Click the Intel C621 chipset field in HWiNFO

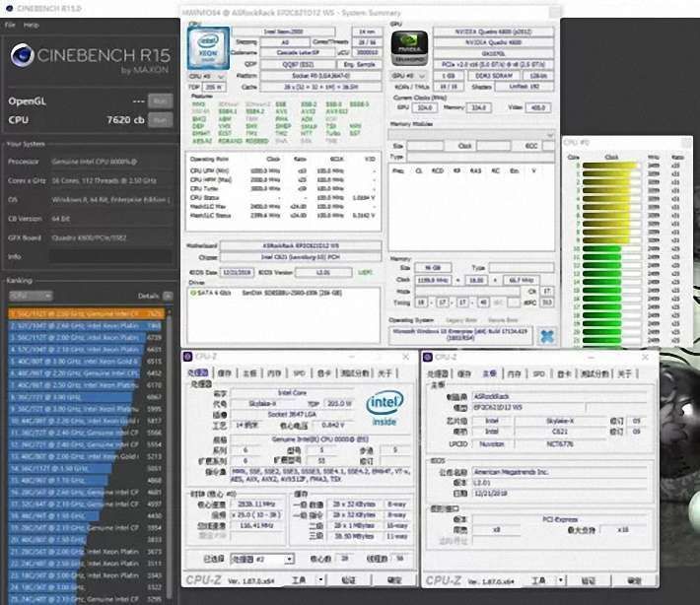click(301, 257)
